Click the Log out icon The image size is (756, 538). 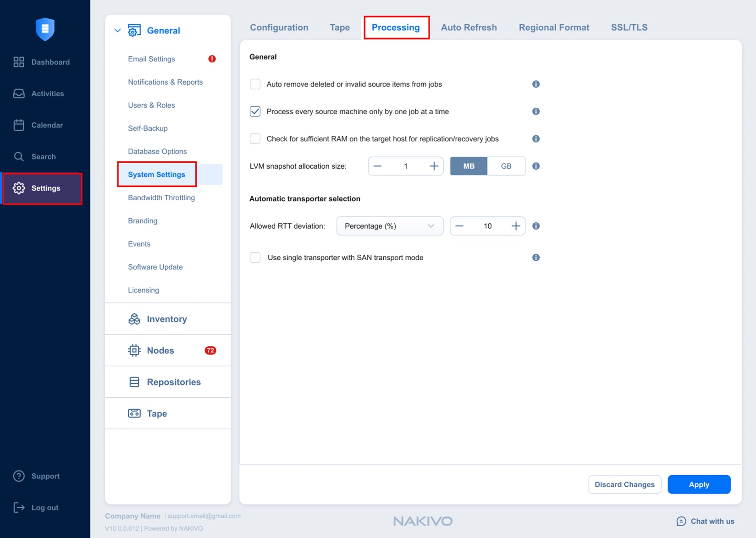(x=19, y=507)
